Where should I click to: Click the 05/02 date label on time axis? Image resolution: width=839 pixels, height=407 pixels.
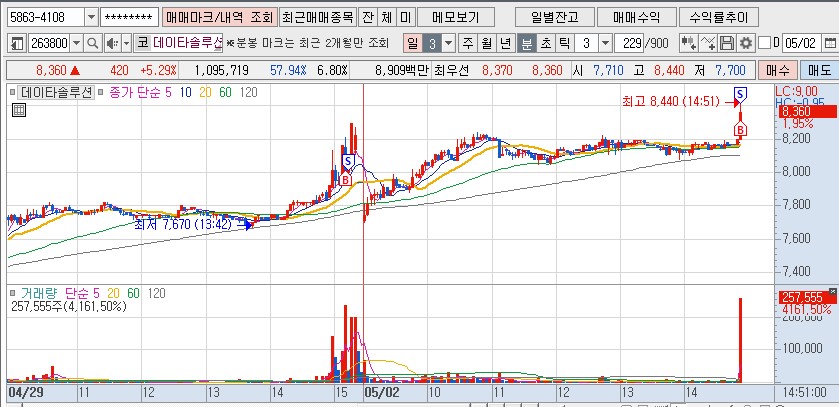382,393
